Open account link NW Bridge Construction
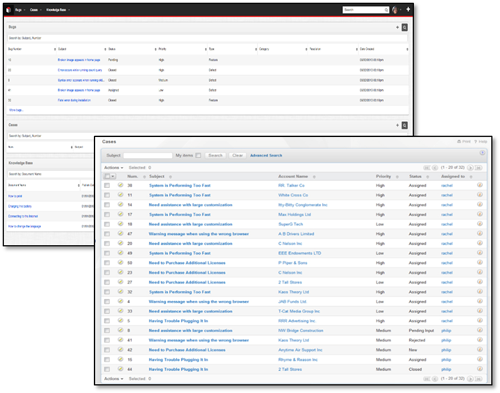This screenshot has width=500, height=393. pyautogui.click(x=301, y=330)
